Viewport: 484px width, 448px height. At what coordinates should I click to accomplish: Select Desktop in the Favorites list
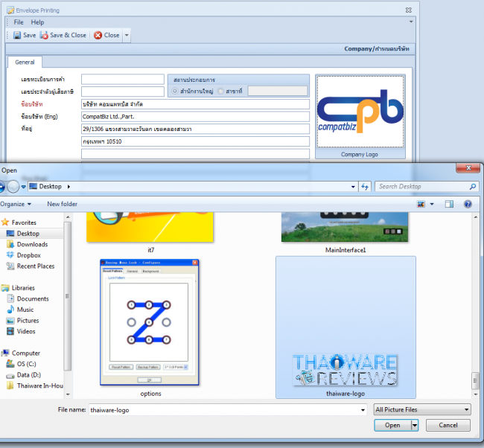tap(28, 234)
